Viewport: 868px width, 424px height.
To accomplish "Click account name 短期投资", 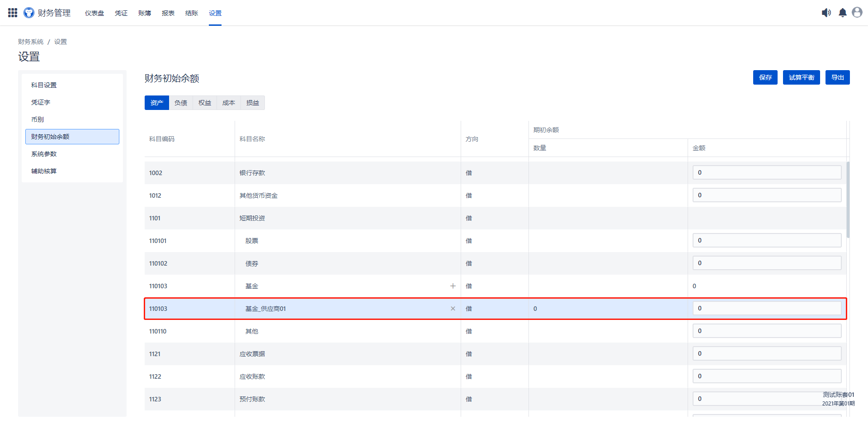I will tap(252, 218).
